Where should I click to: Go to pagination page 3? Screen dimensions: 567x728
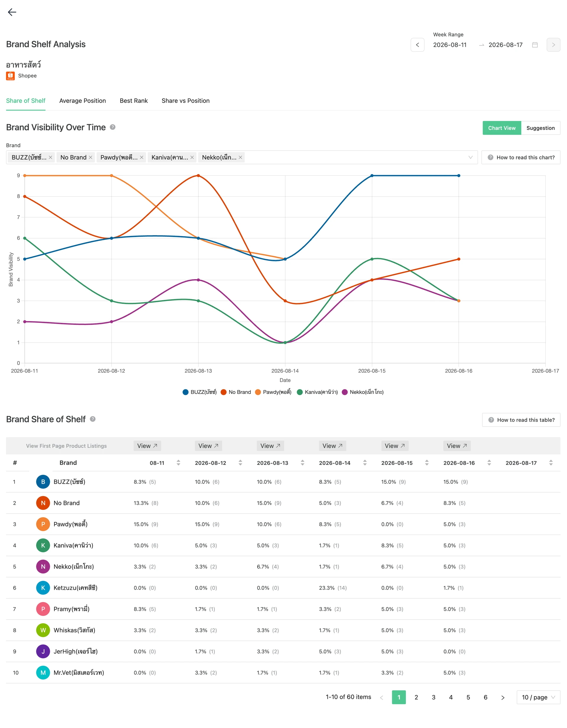434,697
